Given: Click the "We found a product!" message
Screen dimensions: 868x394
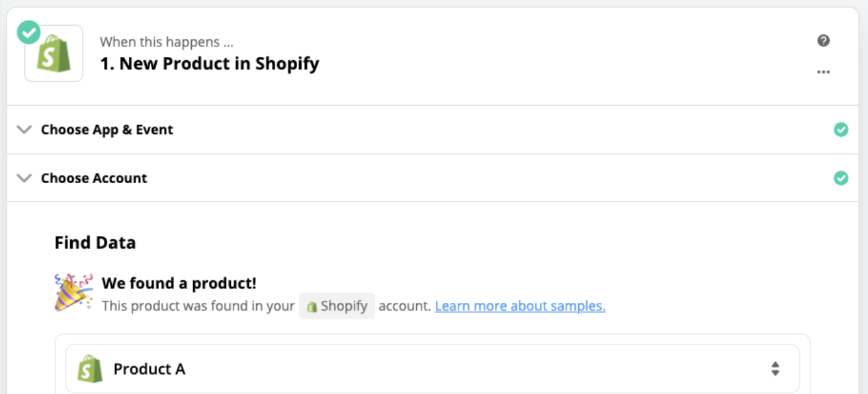Looking at the screenshot, I should (179, 284).
